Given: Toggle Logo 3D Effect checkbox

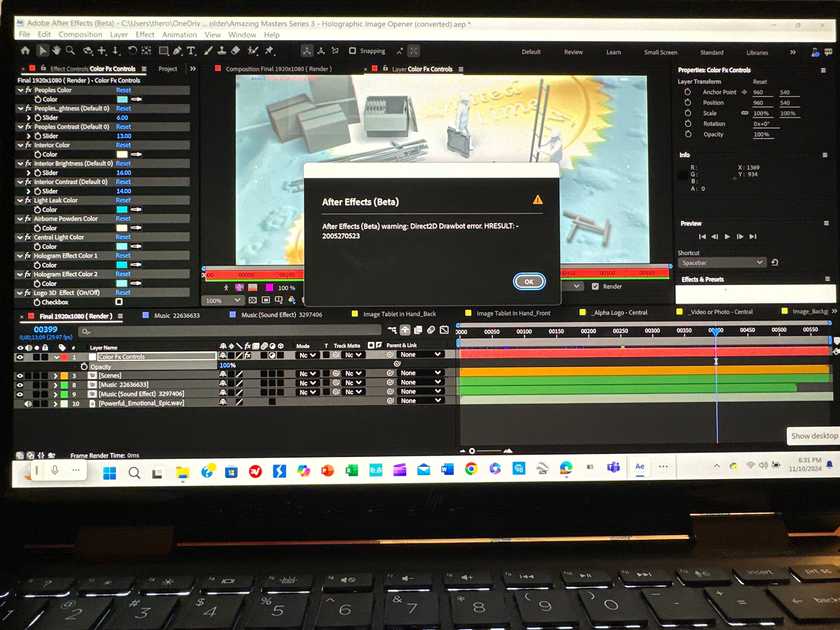Looking at the screenshot, I should [119, 301].
